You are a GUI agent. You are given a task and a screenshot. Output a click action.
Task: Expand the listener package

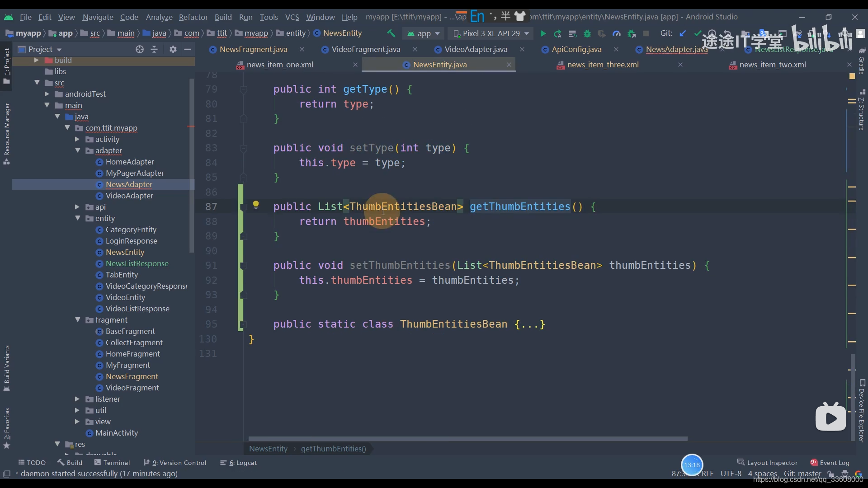tap(77, 399)
